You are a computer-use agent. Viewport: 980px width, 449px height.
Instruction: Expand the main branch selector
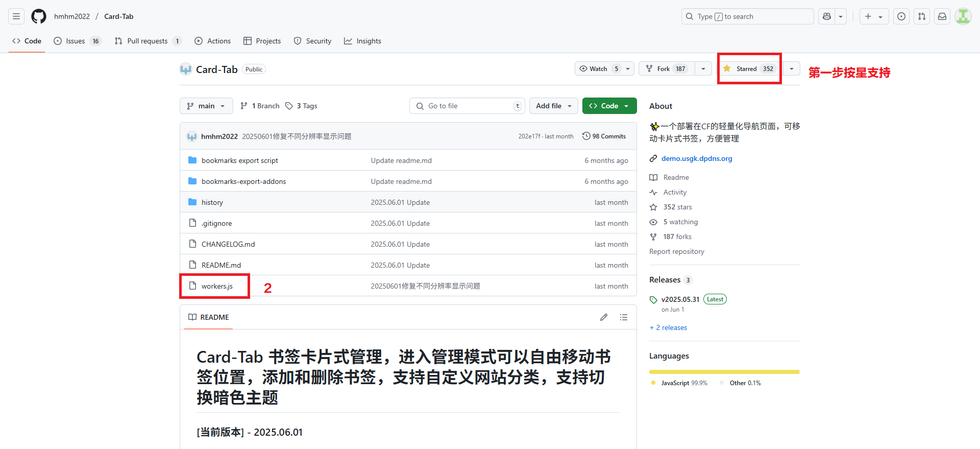pos(206,106)
